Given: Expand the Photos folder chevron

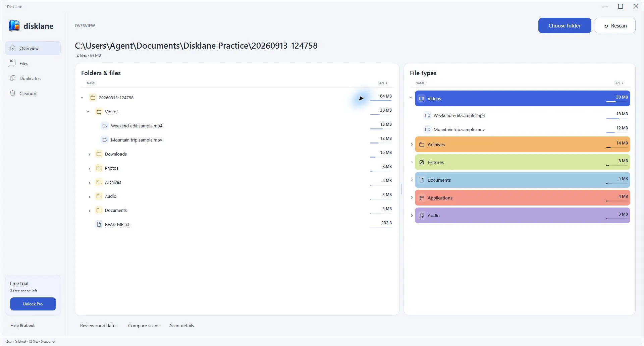Looking at the screenshot, I should (x=89, y=169).
